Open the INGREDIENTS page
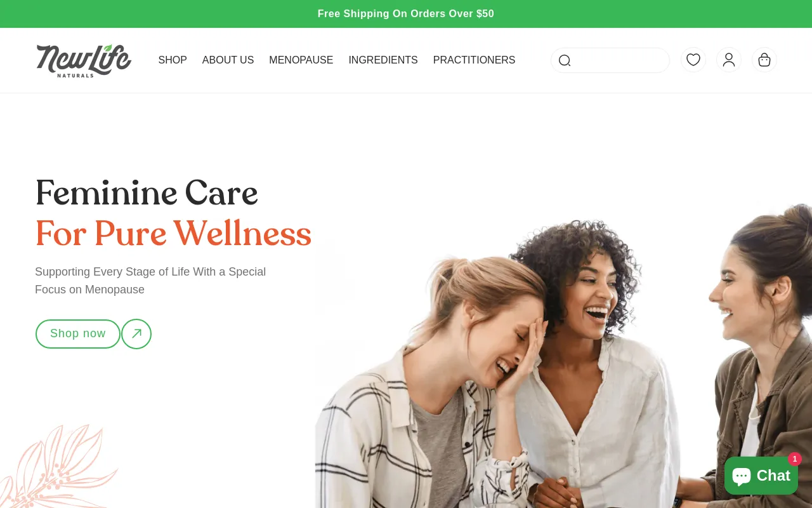Viewport: 812px width, 508px height. (383, 60)
